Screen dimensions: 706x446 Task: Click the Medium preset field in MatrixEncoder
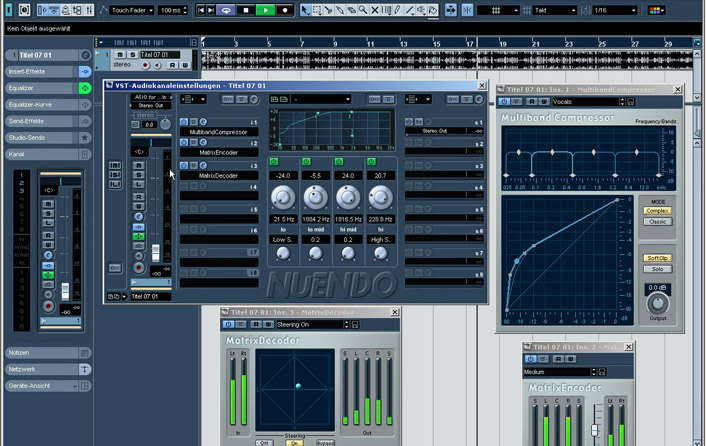(557, 372)
